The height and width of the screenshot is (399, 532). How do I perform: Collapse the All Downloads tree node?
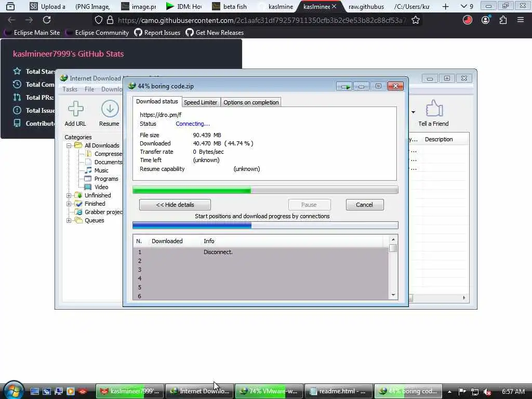[69, 145]
